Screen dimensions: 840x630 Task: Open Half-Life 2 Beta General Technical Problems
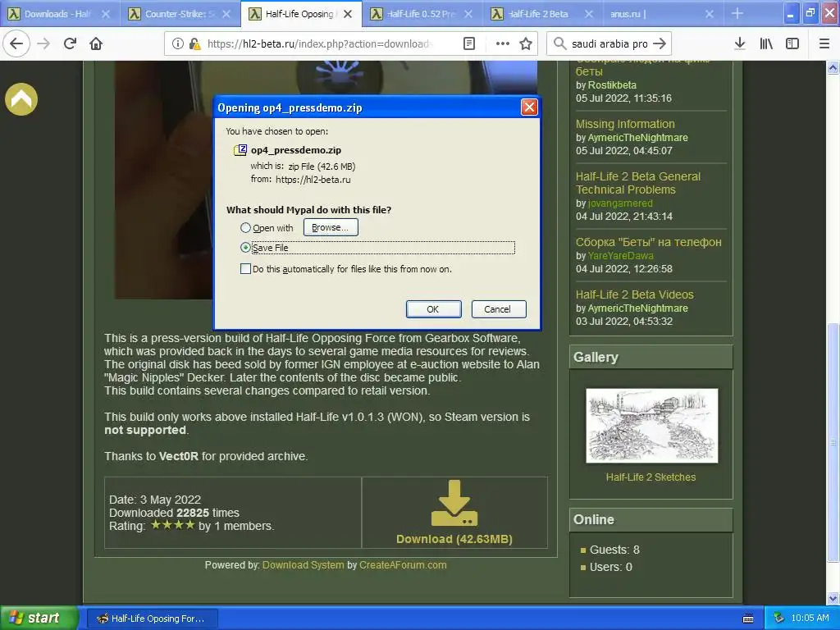[637, 183]
